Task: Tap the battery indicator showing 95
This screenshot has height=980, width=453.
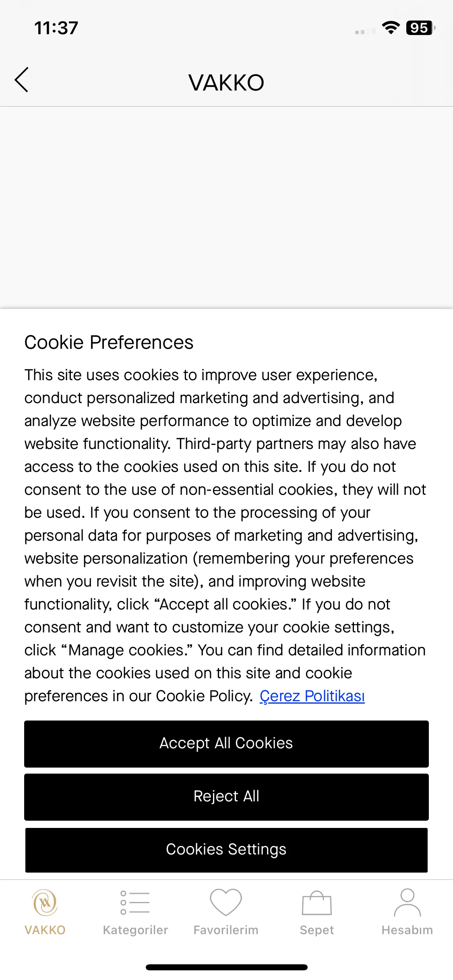Action: (421, 28)
